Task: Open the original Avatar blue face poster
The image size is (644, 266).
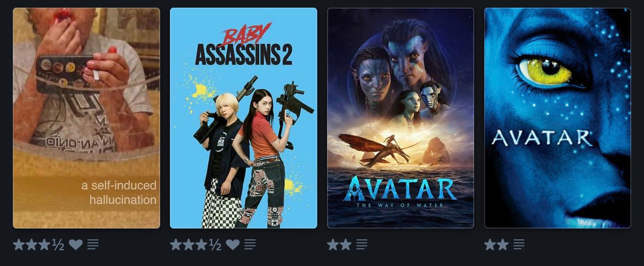Action: pyautogui.click(x=558, y=118)
